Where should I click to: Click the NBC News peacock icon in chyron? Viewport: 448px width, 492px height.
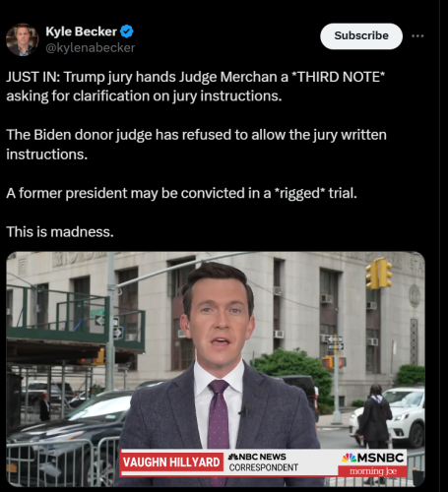coord(233,457)
